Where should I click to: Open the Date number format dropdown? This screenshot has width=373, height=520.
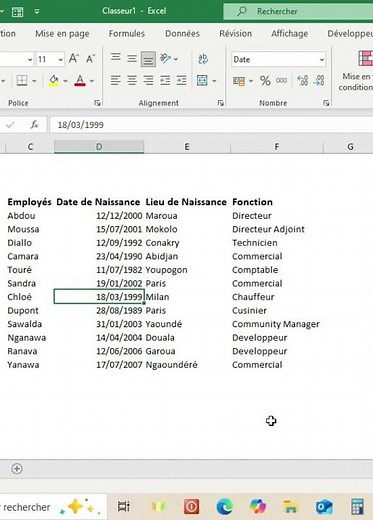click(x=322, y=60)
